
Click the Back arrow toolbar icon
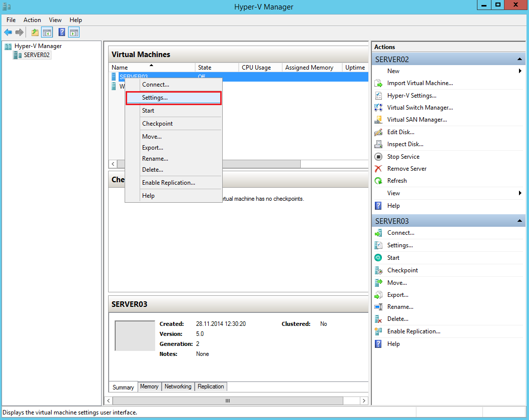point(8,33)
